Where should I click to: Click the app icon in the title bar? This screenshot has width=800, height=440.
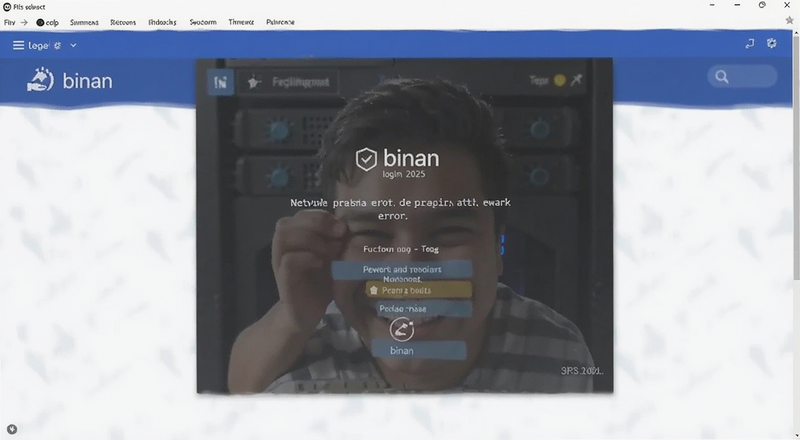point(7,7)
